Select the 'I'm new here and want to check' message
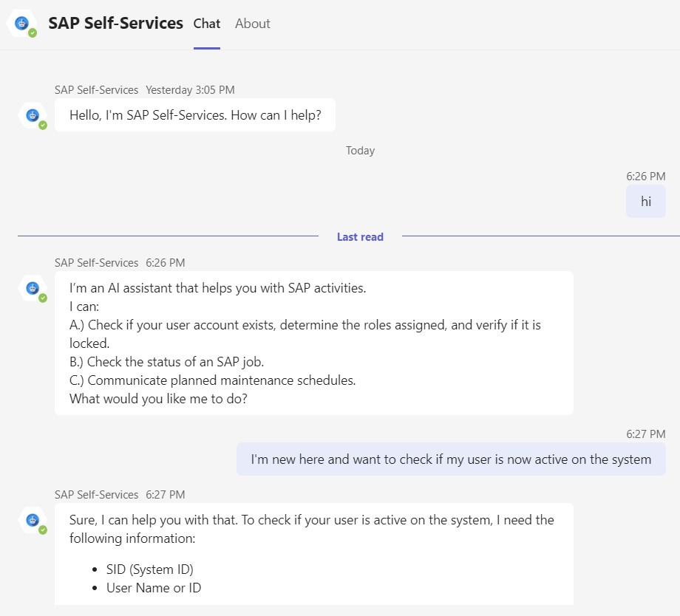 [x=451, y=459]
